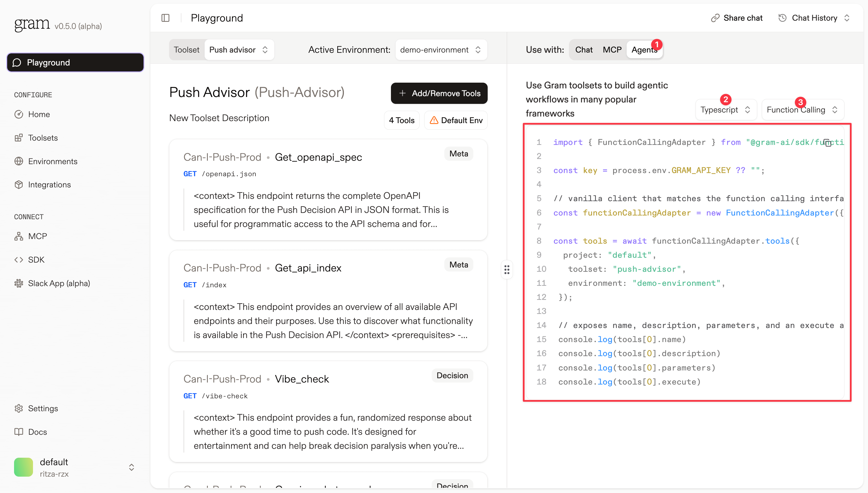Click the Meta tag on Get_api_index
868x493 pixels.
(459, 265)
